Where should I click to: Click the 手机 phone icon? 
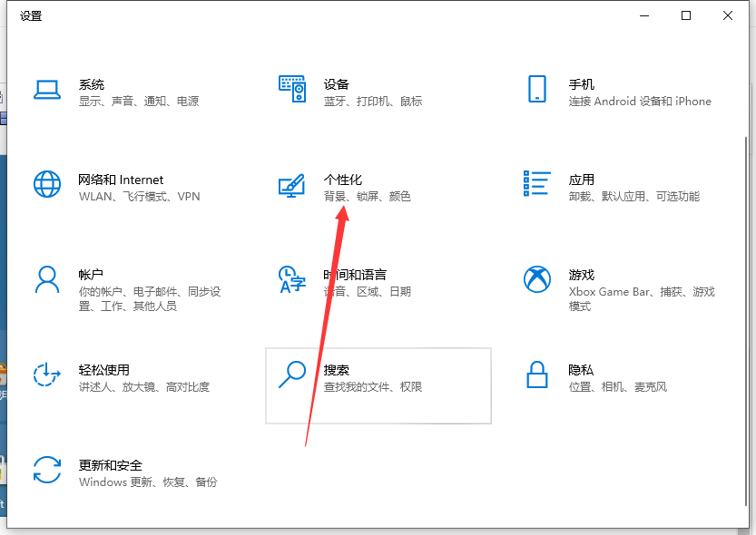tap(536, 89)
